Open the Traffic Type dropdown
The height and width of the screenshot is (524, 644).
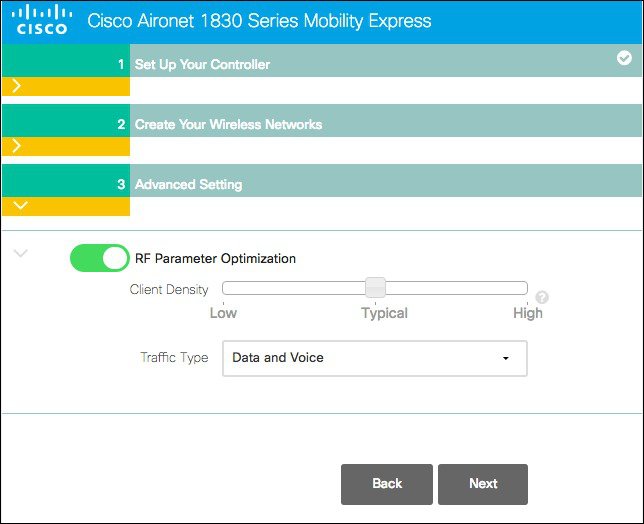[x=374, y=357]
